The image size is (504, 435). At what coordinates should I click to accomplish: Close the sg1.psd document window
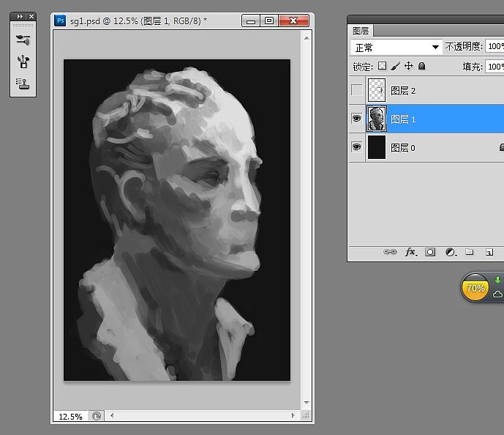(294, 21)
